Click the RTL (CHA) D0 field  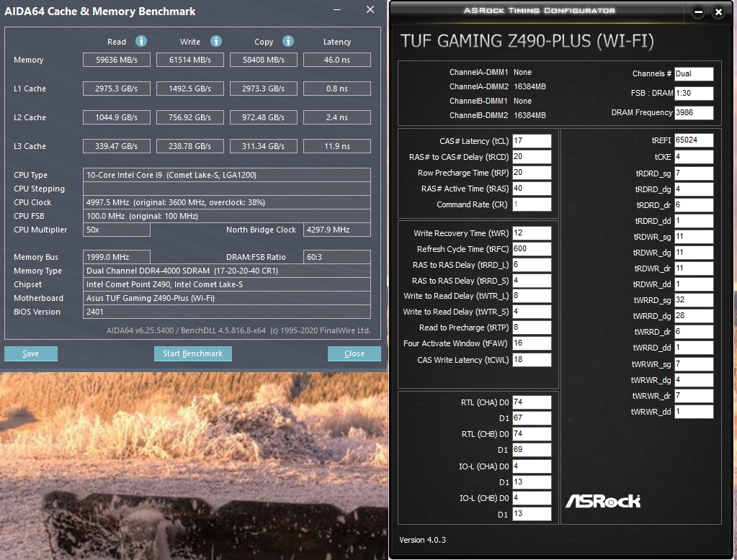[532, 402]
